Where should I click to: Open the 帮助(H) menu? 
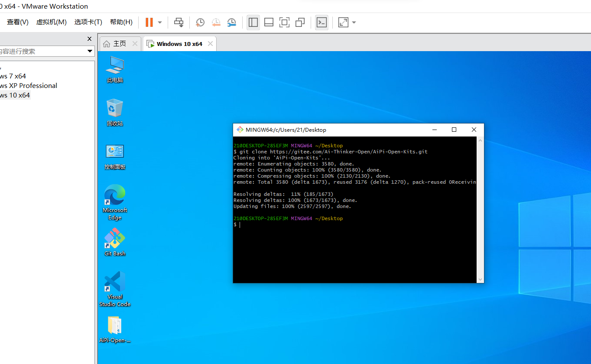pyautogui.click(x=121, y=22)
